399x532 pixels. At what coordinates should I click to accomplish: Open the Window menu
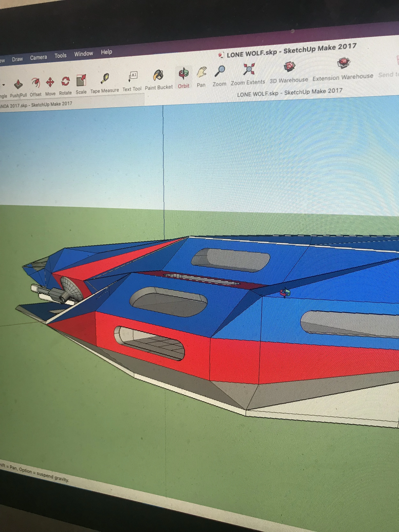click(x=83, y=54)
